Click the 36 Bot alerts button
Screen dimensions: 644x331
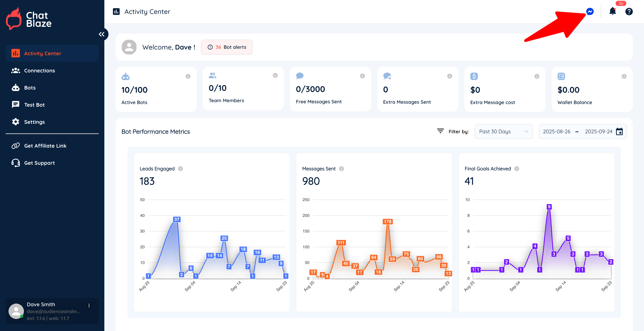[x=227, y=47]
